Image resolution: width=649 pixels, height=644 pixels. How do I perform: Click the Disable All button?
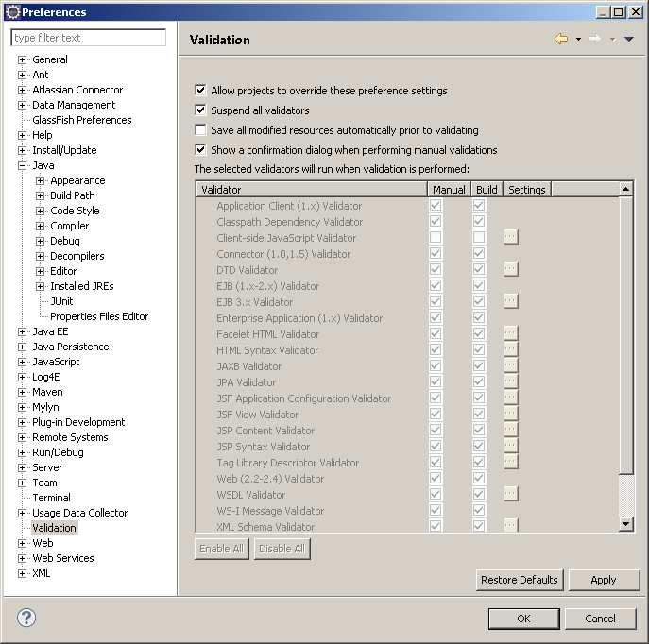pyautogui.click(x=282, y=549)
